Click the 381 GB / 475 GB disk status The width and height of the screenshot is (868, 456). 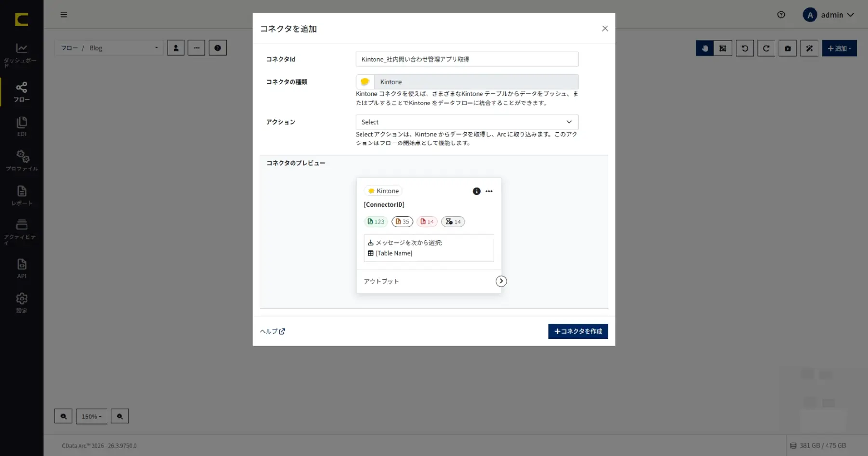tap(818, 446)
